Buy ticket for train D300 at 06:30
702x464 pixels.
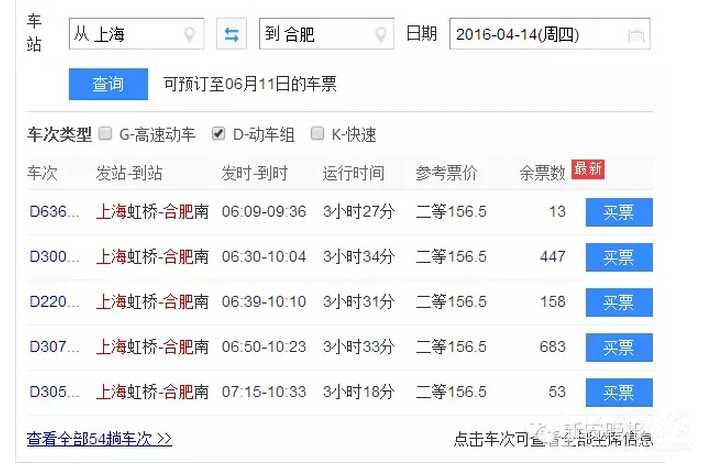[x=619, y=258]
